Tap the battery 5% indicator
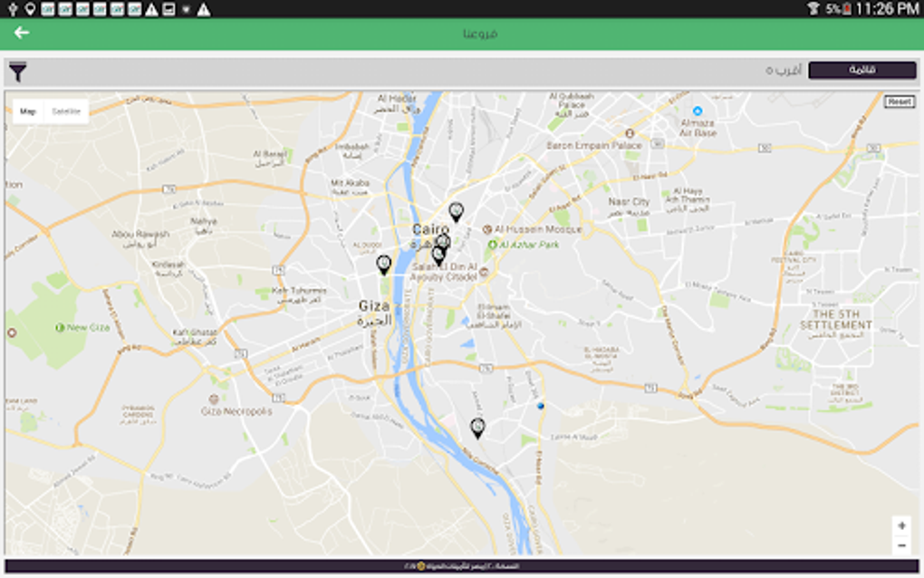The image size is (924, 578). 838,9
